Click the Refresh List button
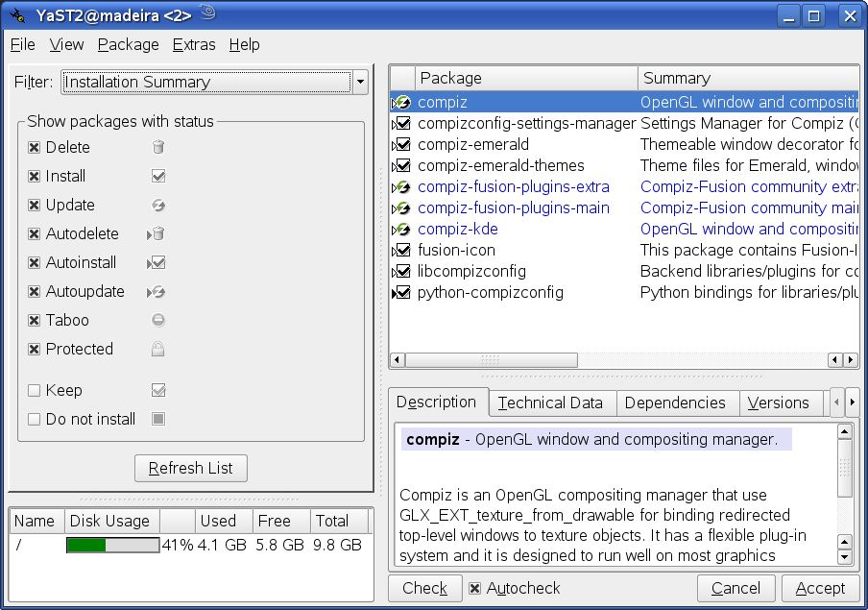This screenshot has height=610, width=868. click(190, 468)
